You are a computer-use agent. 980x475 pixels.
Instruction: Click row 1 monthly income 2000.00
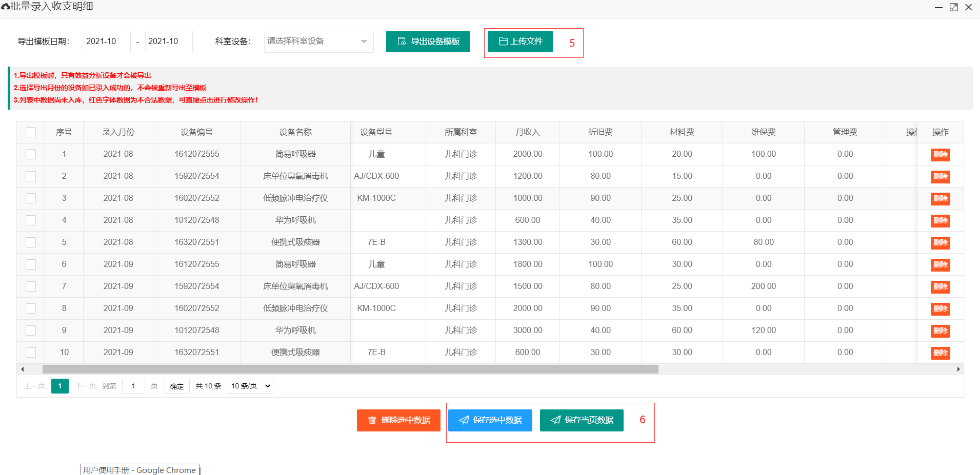tap(528, 154)
